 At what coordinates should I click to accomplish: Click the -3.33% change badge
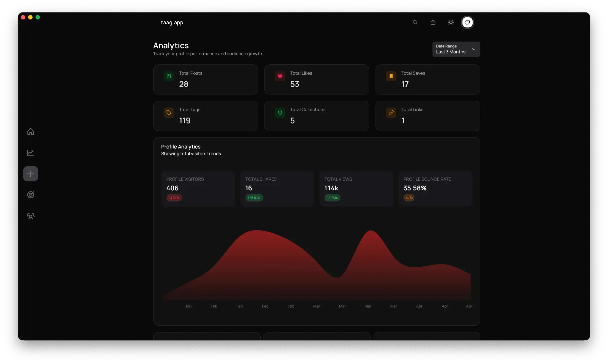point(174,198)
